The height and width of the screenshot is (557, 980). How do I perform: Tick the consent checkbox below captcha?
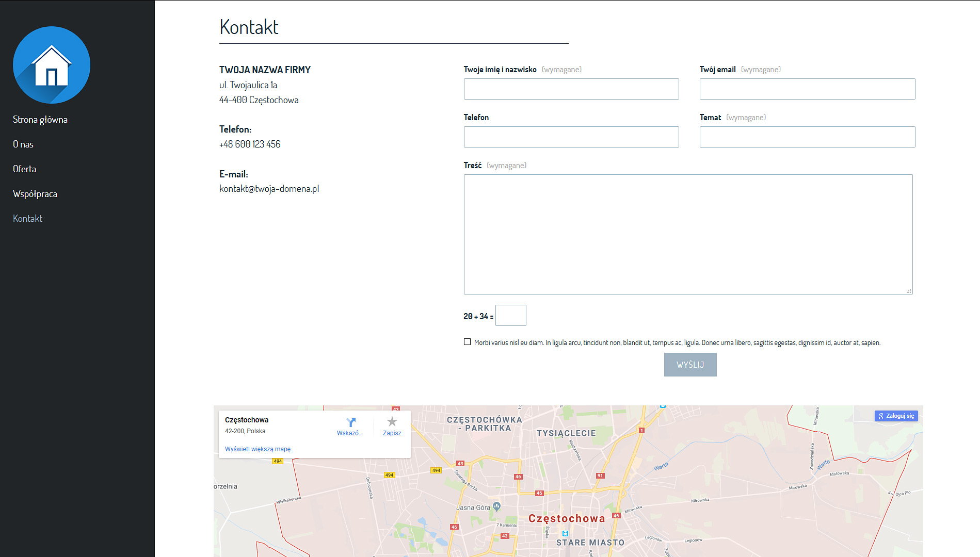pos(467,342)
